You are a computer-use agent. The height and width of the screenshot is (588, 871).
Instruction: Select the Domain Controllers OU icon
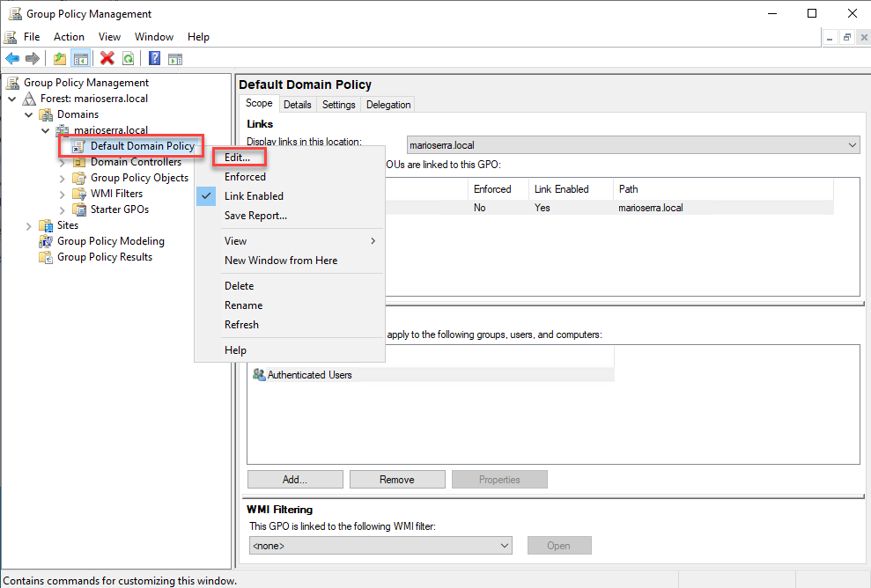79,162
